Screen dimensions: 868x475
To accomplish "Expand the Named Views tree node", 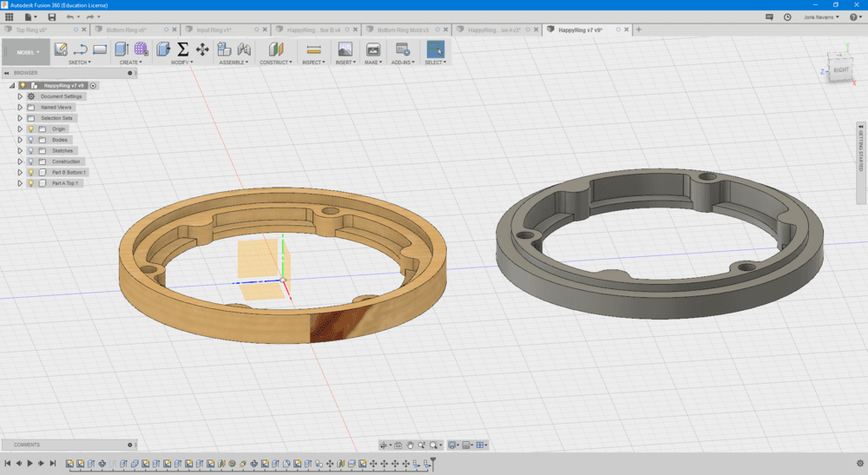I will tap(20, 107).
